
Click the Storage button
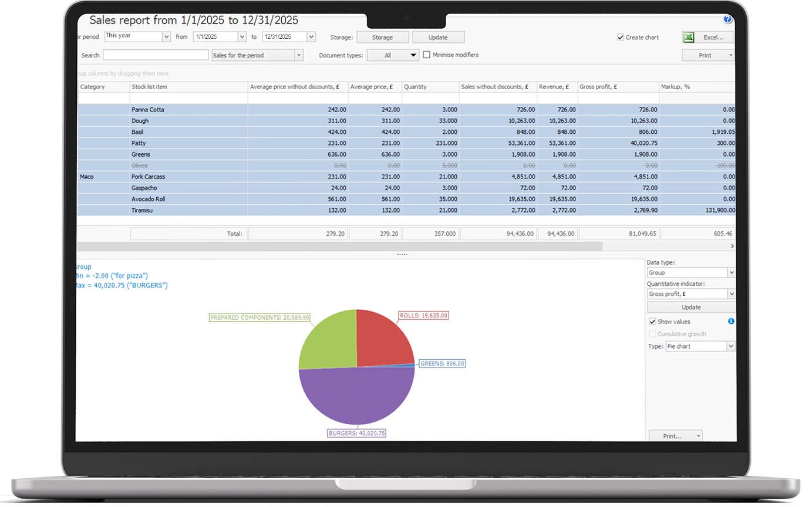(x=383, y=36)
